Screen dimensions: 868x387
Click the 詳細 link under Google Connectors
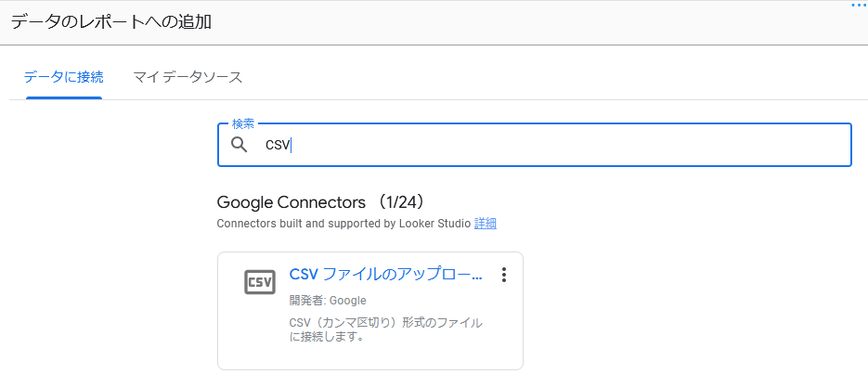tap(486, 224)
